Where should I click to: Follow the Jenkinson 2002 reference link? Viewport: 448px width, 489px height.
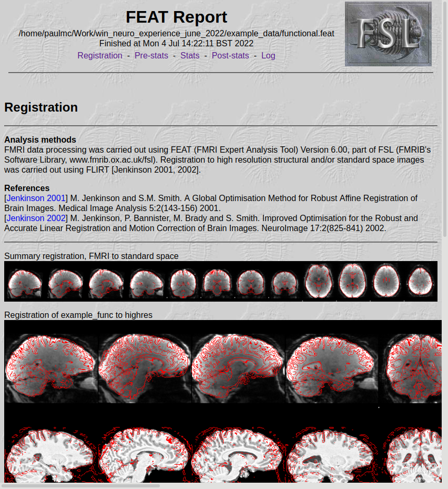36,218
